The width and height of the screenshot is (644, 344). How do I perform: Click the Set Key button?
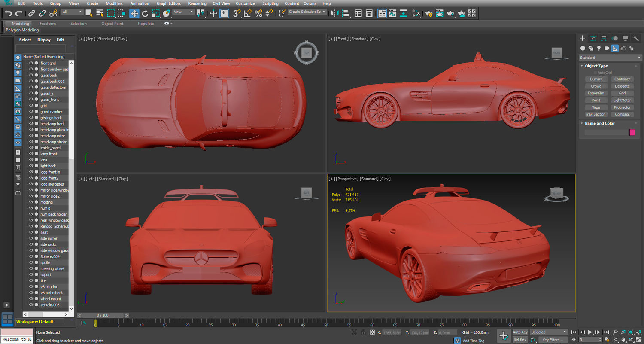(520, 340)
